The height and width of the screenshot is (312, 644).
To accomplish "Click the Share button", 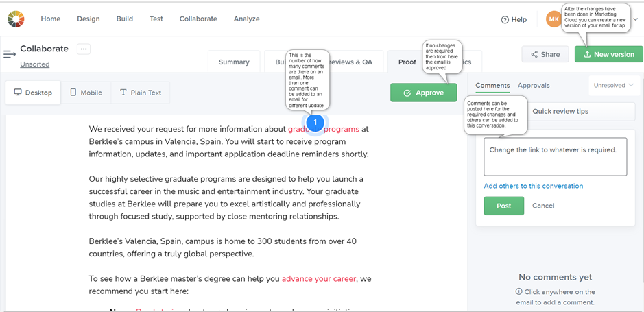I will point(545,54).
